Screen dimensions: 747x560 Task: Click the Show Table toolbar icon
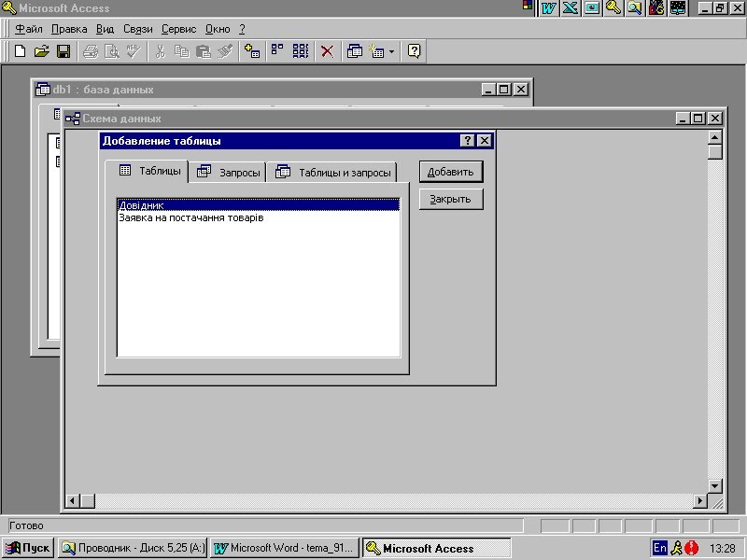click(x=252, y=51)
